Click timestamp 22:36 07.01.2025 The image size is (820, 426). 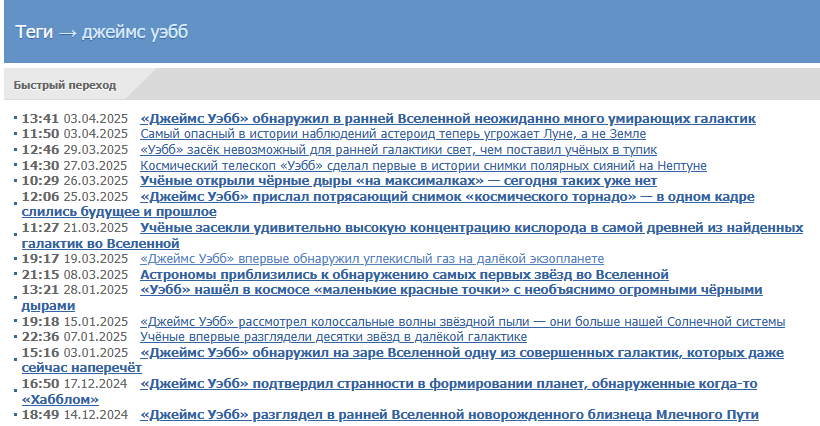[x=74, y=337]
